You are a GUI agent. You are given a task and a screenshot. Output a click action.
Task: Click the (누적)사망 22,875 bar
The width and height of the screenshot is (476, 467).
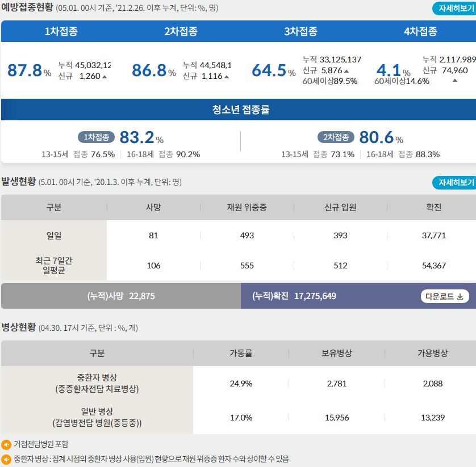[x=121, y=296]
